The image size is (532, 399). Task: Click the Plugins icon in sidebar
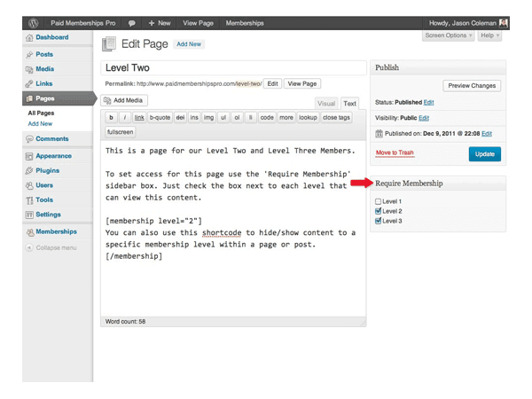pyautogui.click(x=29, y=170)
